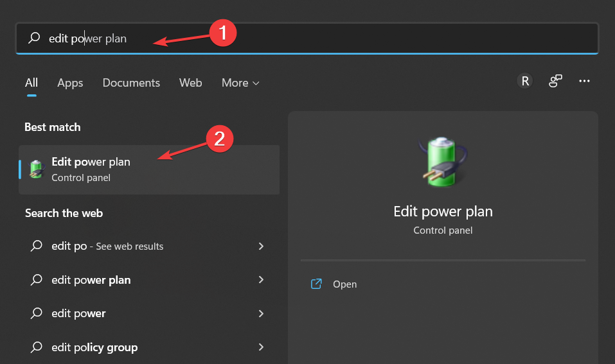Select the Web filter tab
The height and width of the screenshot is (364, 615).
[x=191, y=83]
